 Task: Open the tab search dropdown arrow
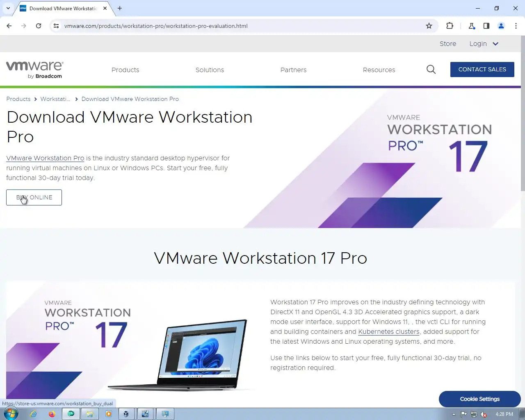pyautogui.click(x=8, y=8)
